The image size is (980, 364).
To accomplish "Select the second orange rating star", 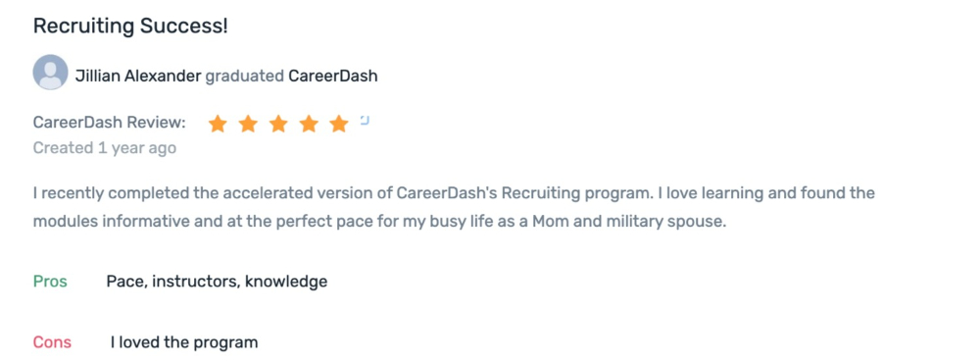I will pyautogui.click(x=248, y=124).
